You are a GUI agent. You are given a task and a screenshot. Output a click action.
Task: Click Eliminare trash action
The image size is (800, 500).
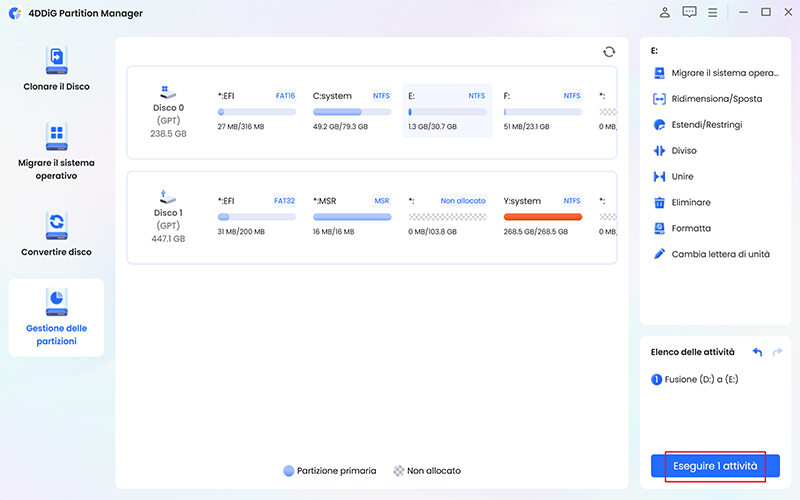[x=690, y=203]
